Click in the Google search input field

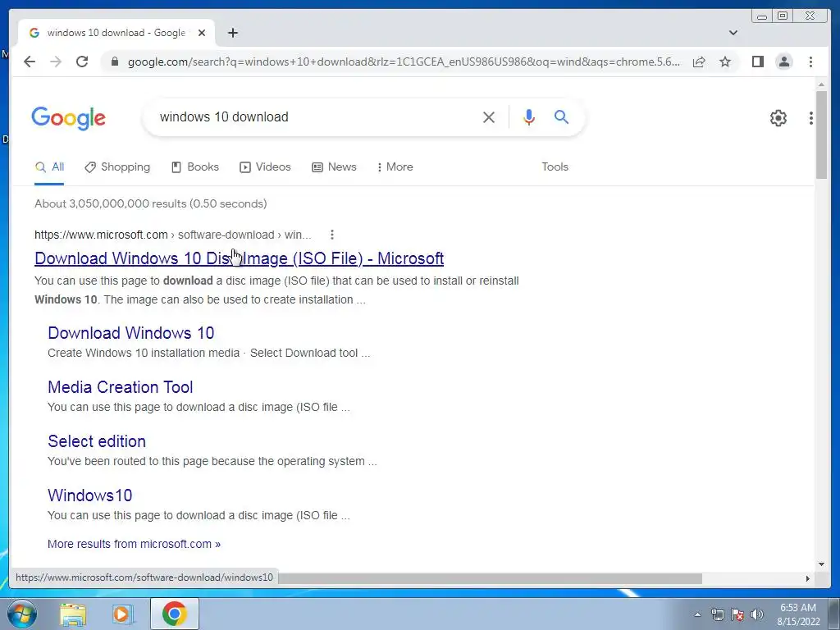(316, 116)
